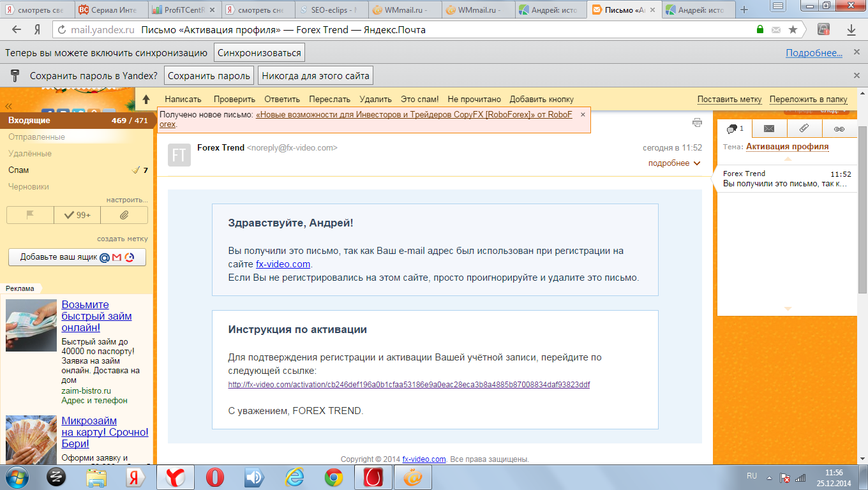Click настроить link under folders
The width and height of the screenshot is (868, 490).
tap(127, 200)
